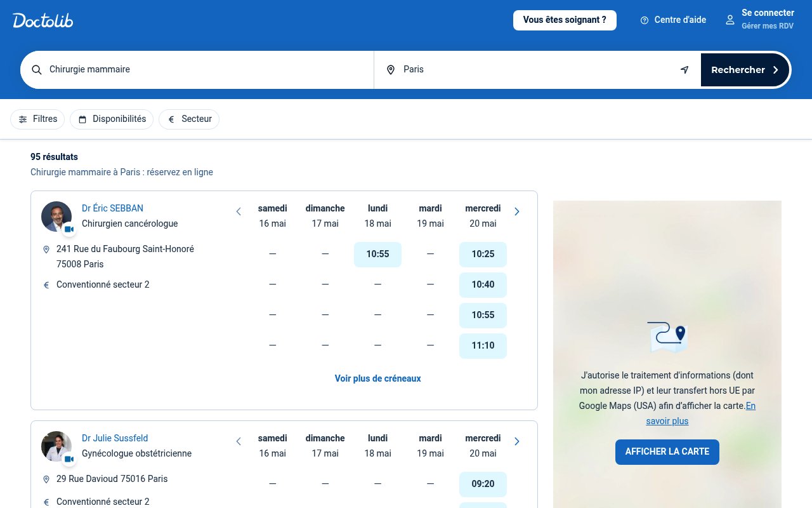Click the address pin icon for Dr SEBBAN
The height and width of the screenshot is (508, 812).
[46, 250]
